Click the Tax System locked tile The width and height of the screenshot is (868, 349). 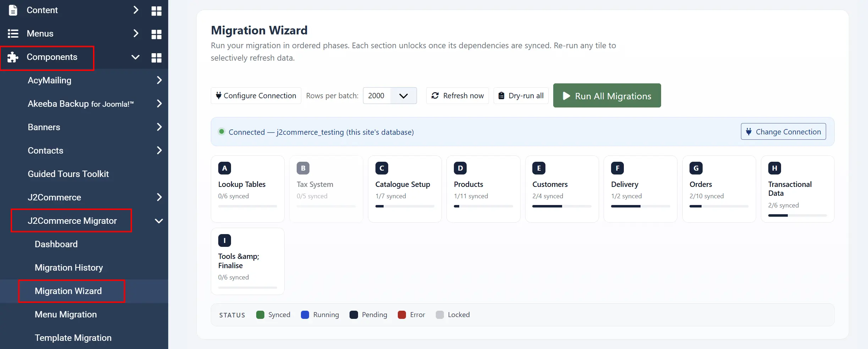(x=326, y=189)
